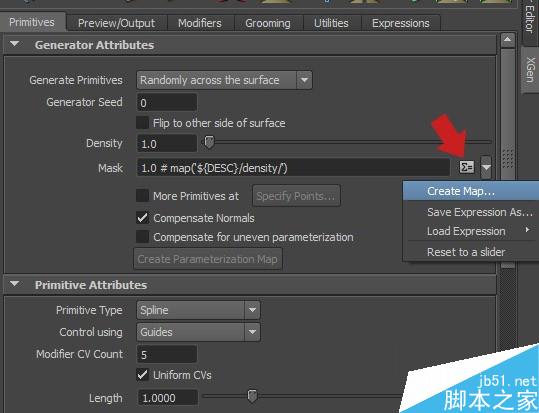The image size is (539, 413).
Task: Switch to the Modifiers tab
Action: (x=200, y=23)
